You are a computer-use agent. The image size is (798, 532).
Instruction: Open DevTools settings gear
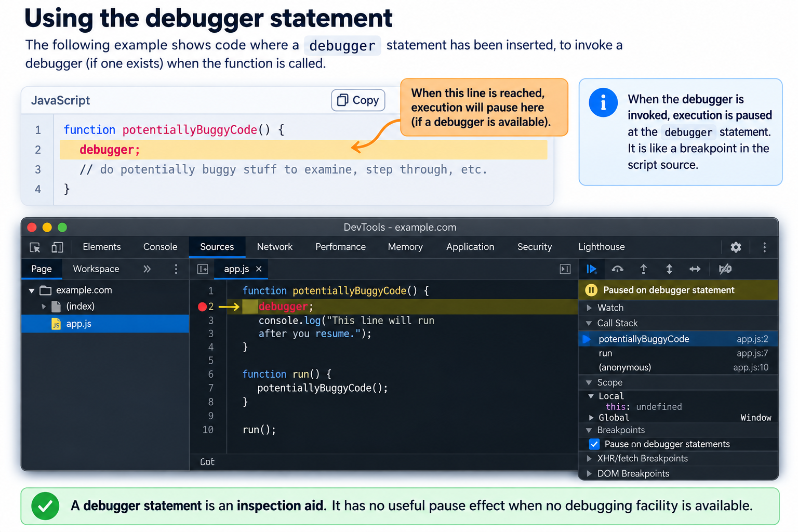736,247
